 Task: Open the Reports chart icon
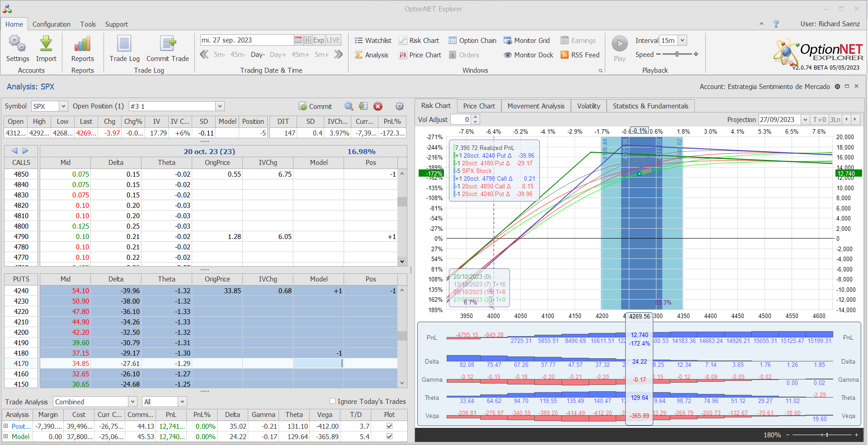(82, 44)
